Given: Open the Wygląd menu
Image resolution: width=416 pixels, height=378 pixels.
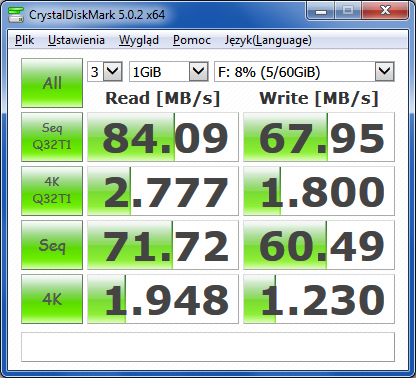Looking at the screenshot, I should tap(139, 40).
